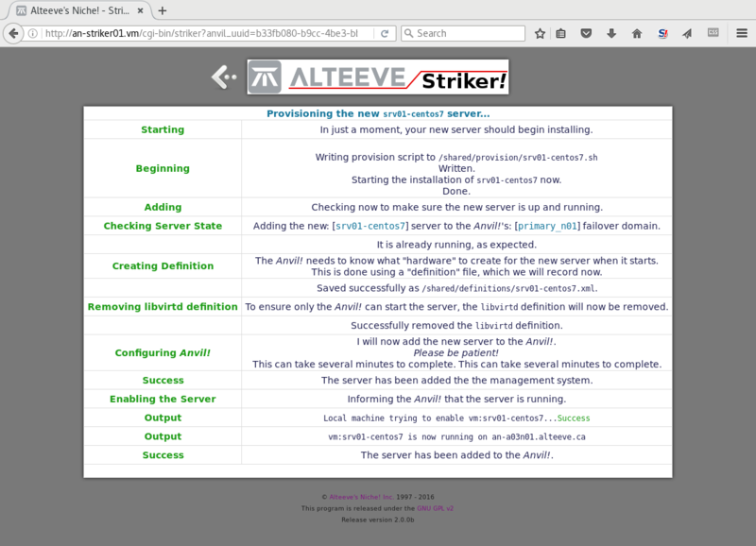Click 'Please be patient!' text
The height and width of the screenshot is (546, 756).
(456, 352)
